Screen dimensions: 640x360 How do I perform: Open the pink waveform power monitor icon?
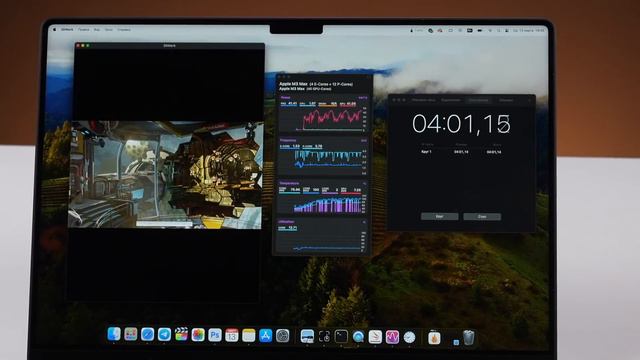coord(392,337)
